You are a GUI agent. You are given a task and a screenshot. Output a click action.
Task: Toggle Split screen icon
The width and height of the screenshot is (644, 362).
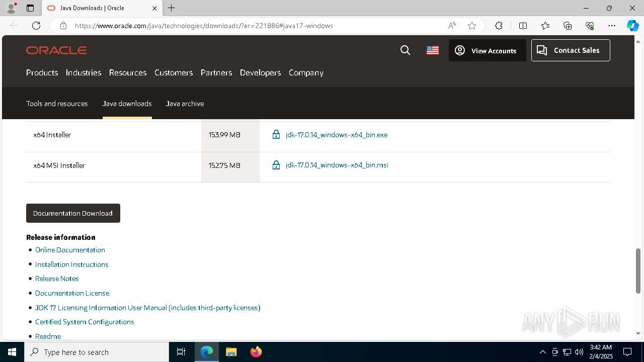click(523, 26)
